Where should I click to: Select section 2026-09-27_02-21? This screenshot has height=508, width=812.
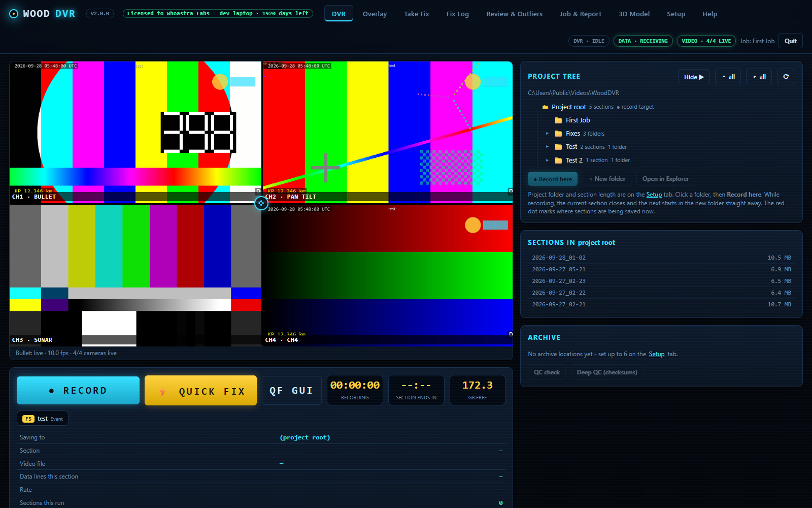click(x=661, y=304)
